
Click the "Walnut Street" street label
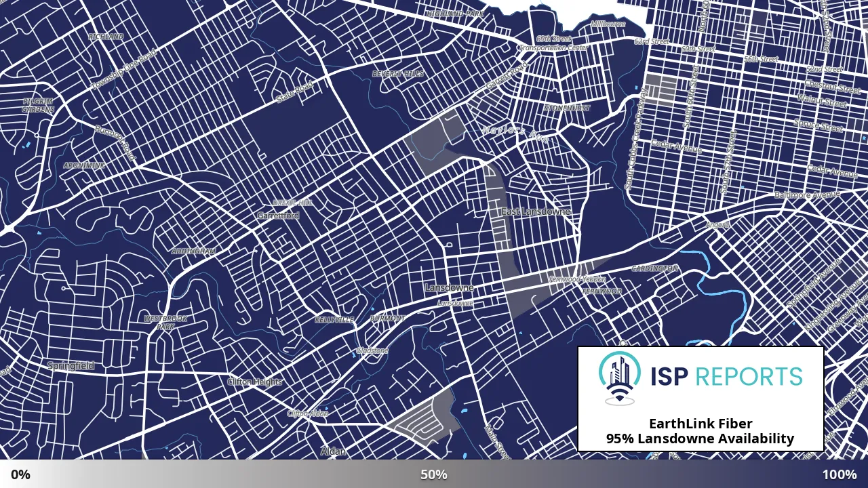(822, 102)
